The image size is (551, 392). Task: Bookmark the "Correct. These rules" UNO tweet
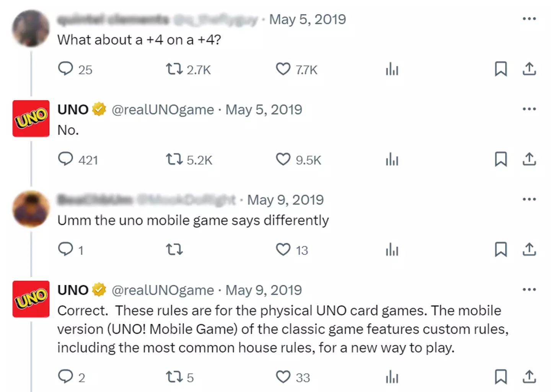(501, 377)
